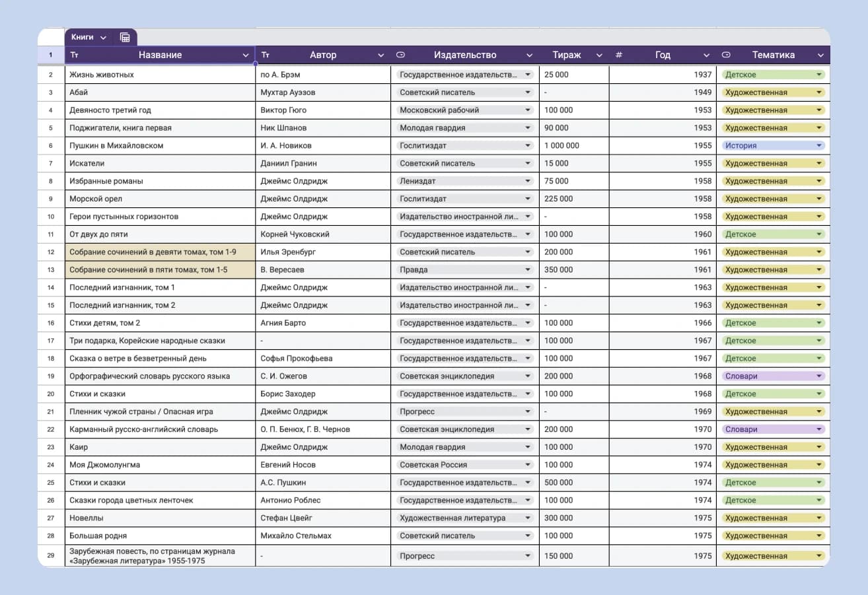Select the cell Орфографический словарь русского языка
Screen dimensions: 868x595
click(160, 376)
